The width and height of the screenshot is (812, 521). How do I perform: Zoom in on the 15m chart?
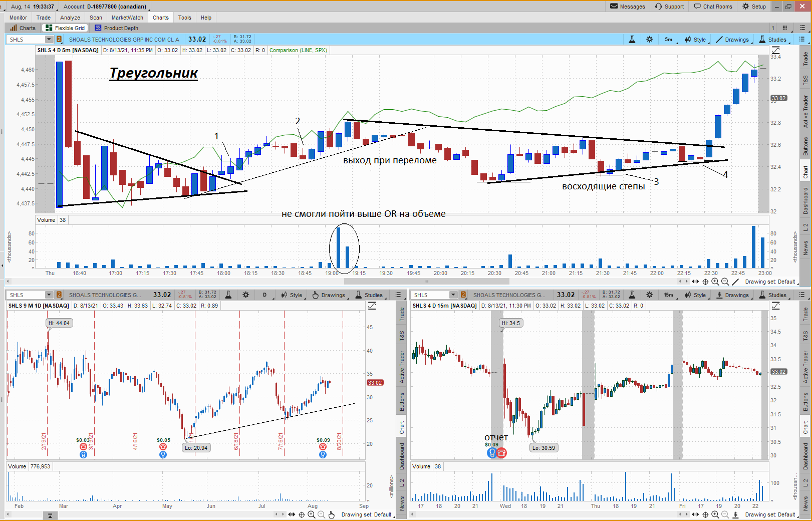pyautogui.click(x=715, y=514)
